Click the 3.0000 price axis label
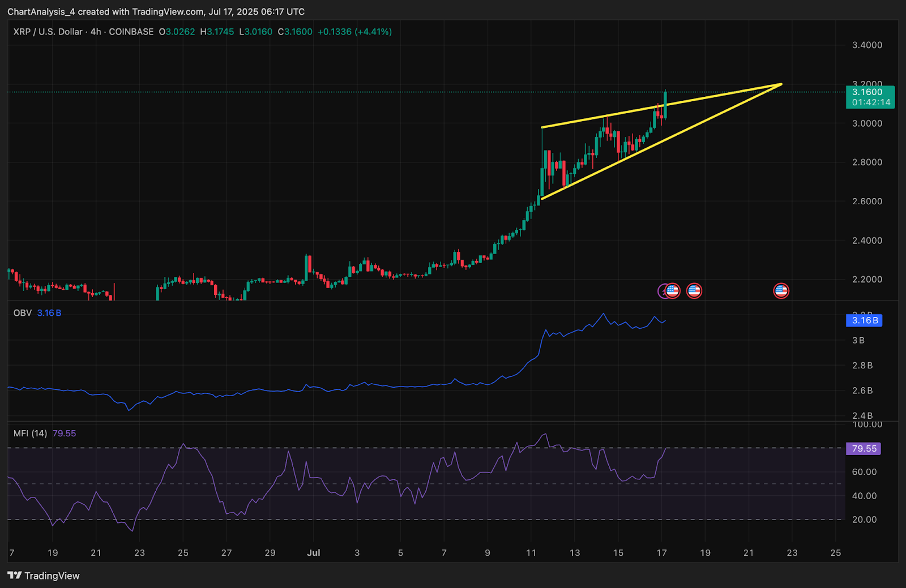 (867, 123)
